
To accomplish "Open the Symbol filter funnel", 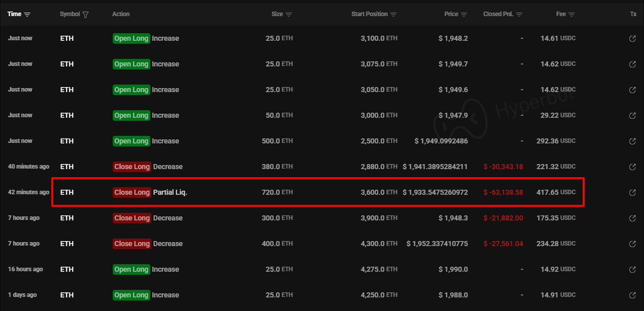I will [x=86, y=15].
